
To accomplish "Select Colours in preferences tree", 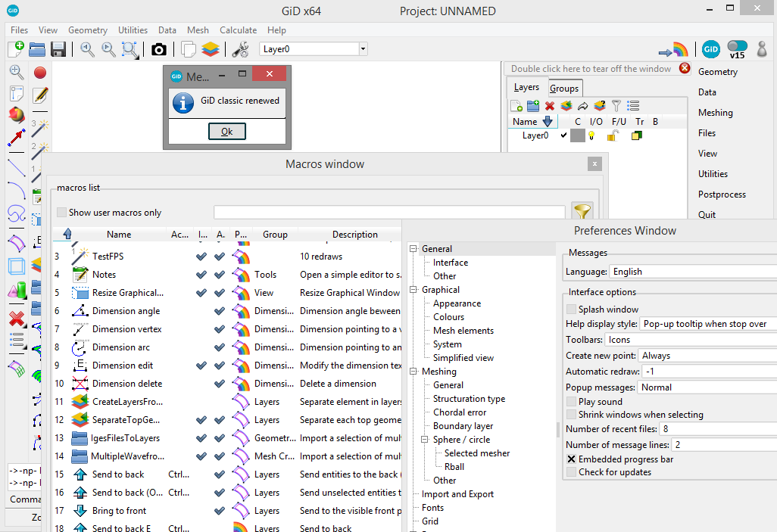I will 448,317.
